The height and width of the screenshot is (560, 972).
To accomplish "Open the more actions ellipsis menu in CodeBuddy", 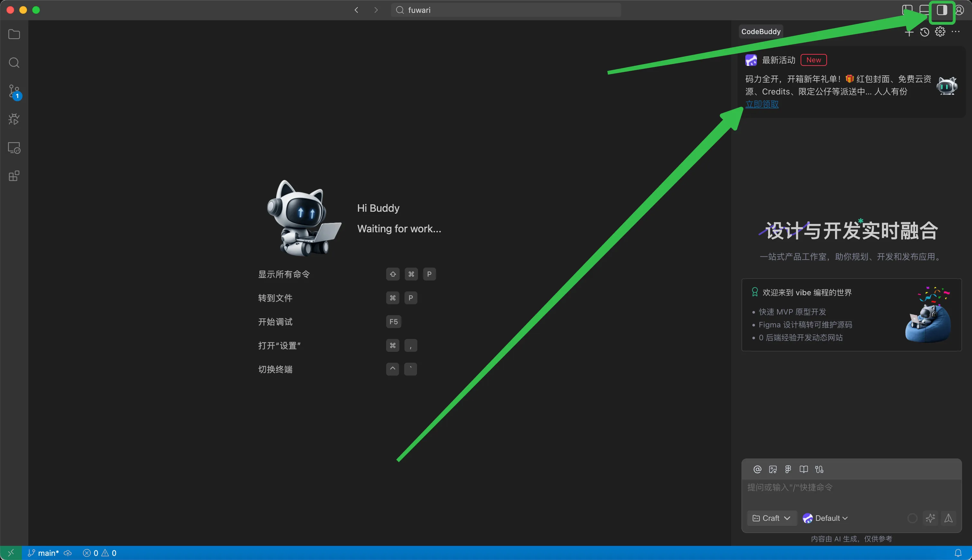I will point(956,32).
